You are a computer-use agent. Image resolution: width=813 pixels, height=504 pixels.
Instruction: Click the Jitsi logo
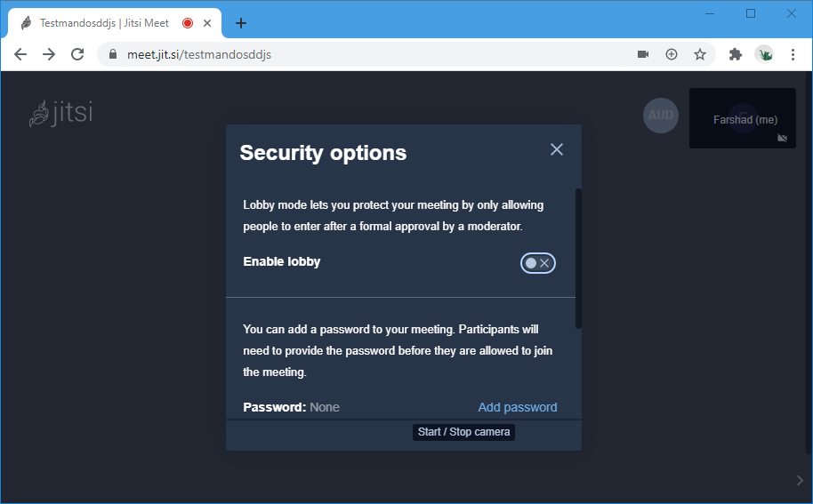tap(60, 113)
